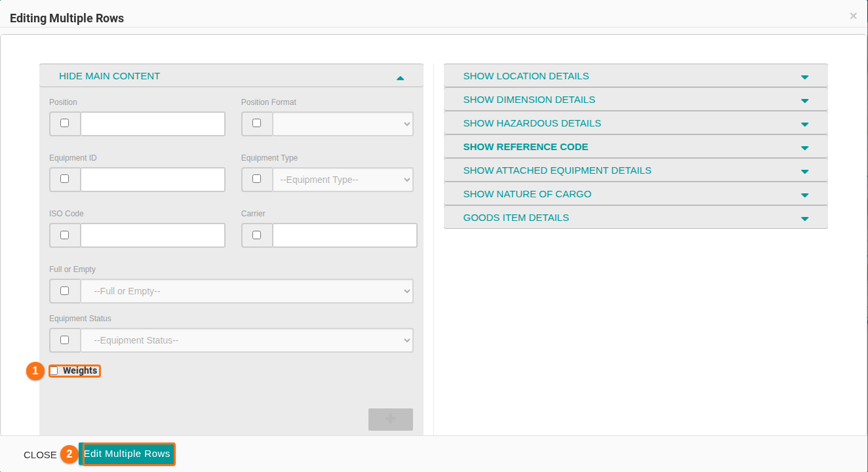Expand Show Attached Equipment Details
The width and height of the screenshot is (868, 472).
(636, 170)
